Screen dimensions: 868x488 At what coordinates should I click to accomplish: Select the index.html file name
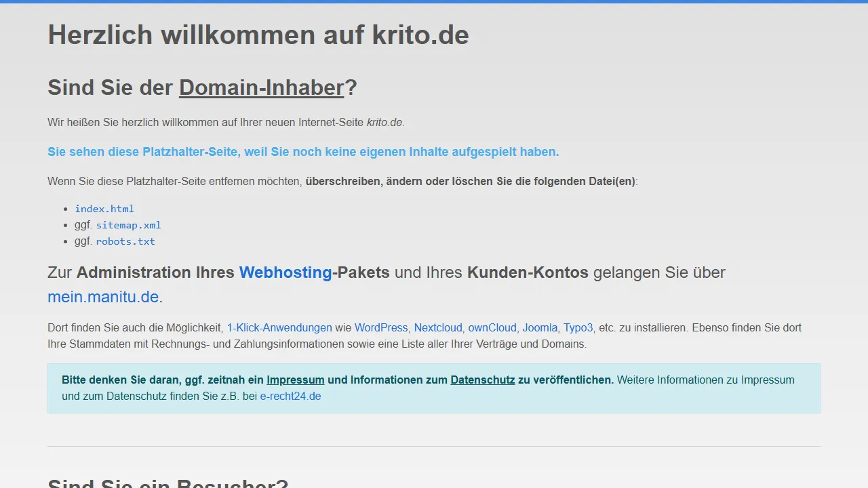[104, 209]
